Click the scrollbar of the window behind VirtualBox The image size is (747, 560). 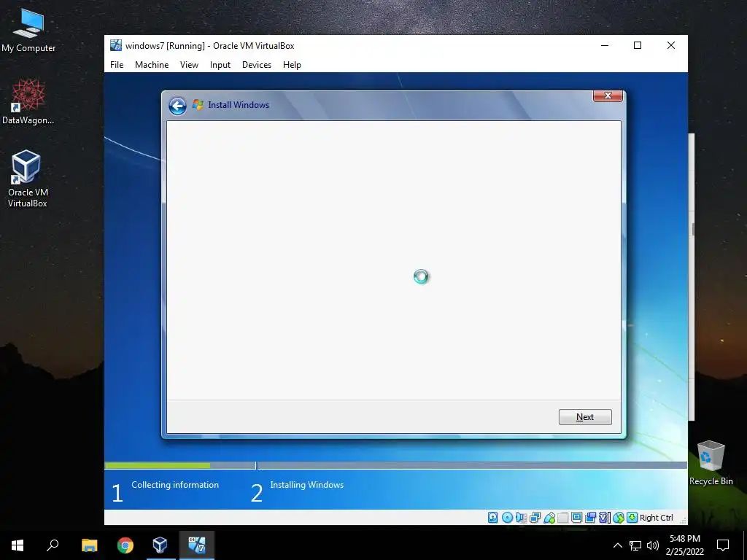pyautogui.click(x=692, y=229)
